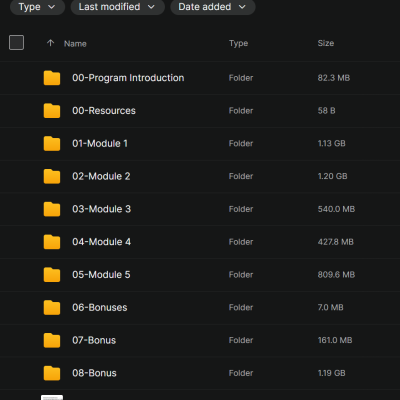Click the 540.0 MB size value
This screenshot has width=400, height=400.
336,209
